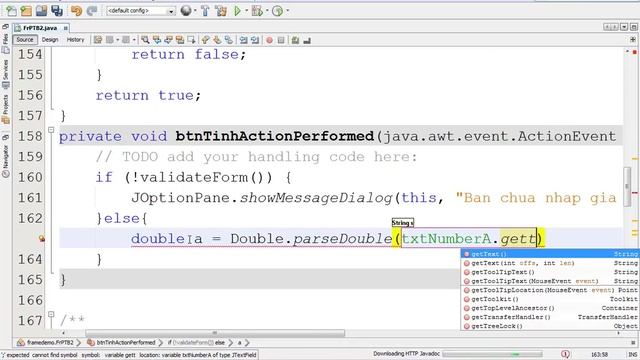Go to next bookmark

click(217, 40)
